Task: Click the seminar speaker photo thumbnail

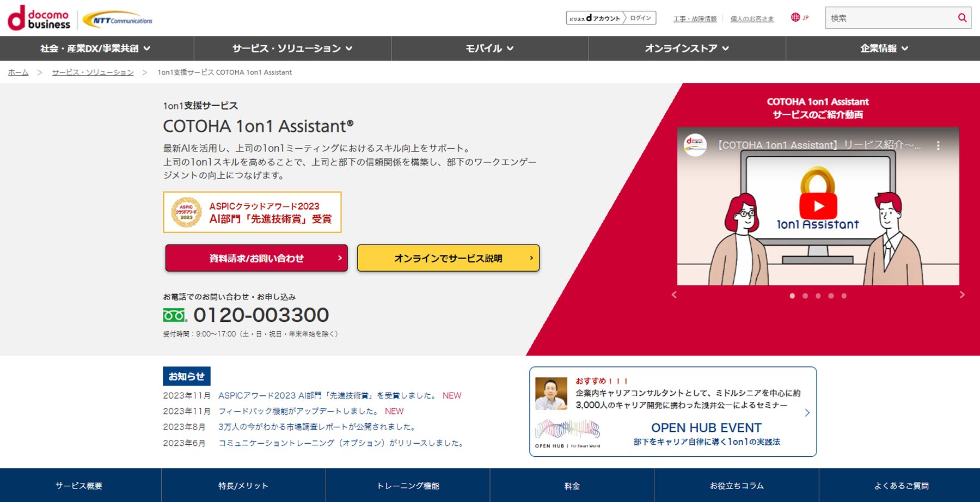Action: [x=551, y=394]
